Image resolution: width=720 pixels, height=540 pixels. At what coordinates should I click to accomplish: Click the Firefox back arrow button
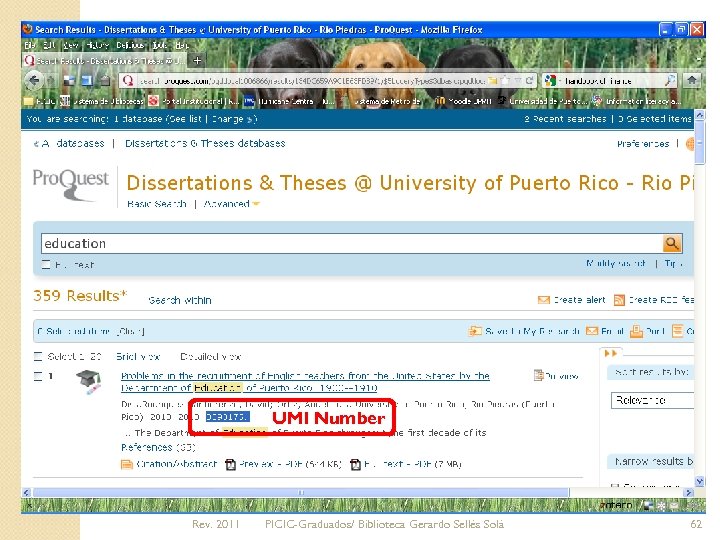[x=34, y=80]
